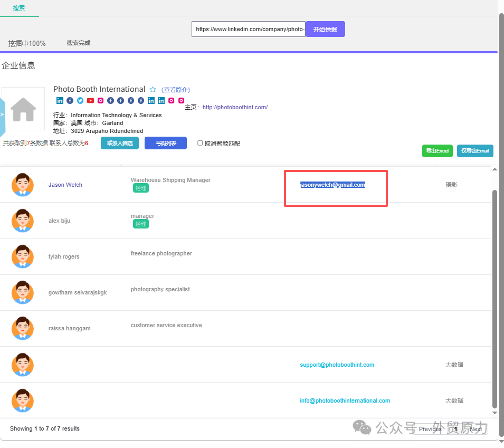Open the Twitter icon for Photo Booth International

click(80, 101)
